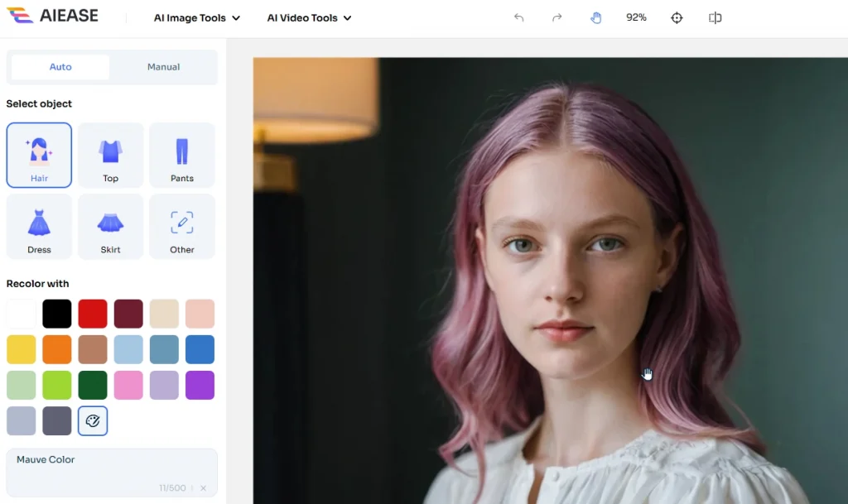This screenshot has width=848, height=504.
Task: Select the hand pan tool
Action: pos(595,17)
